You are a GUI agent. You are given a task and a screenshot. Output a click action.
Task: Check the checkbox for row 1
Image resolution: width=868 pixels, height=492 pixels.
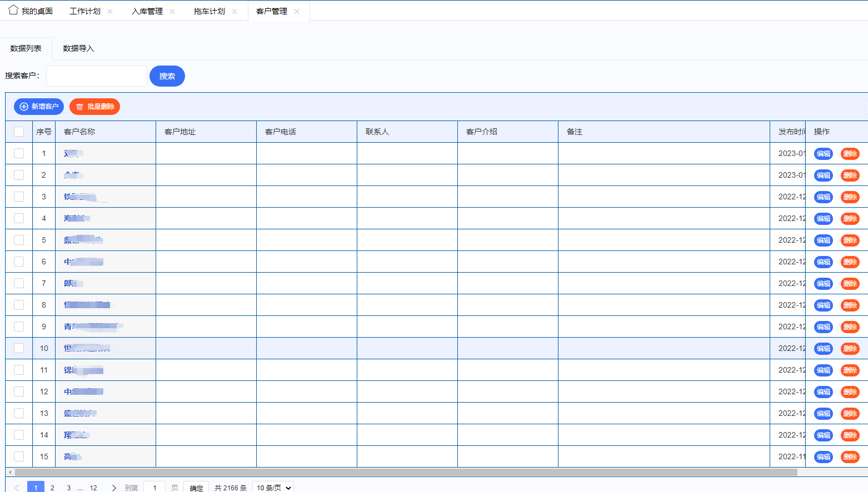19,153
